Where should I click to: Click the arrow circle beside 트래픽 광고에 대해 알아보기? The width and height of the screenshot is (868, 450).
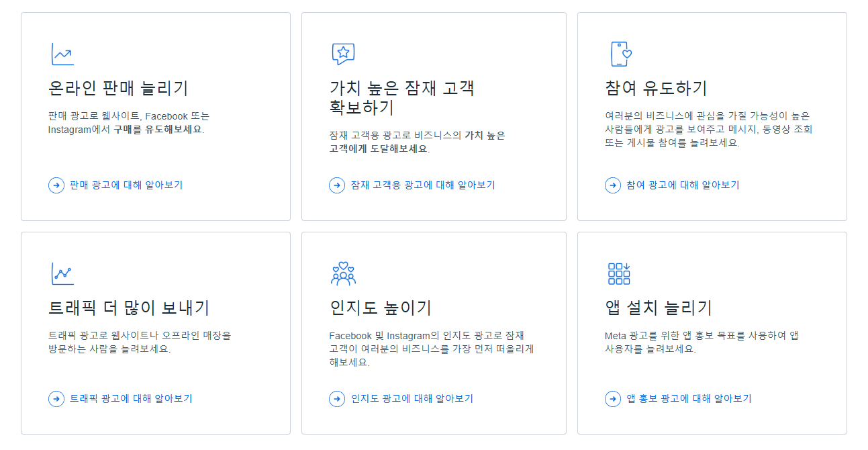[x=56, y=399]
